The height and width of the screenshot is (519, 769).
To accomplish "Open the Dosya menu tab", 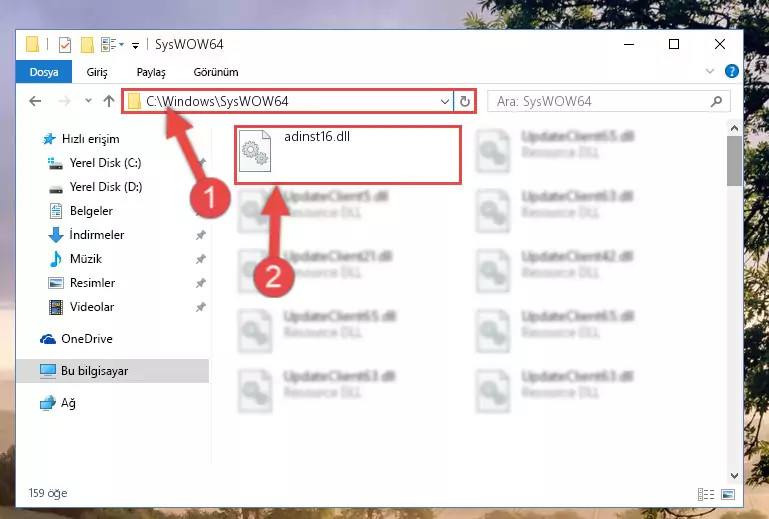I will click(44, 72).
